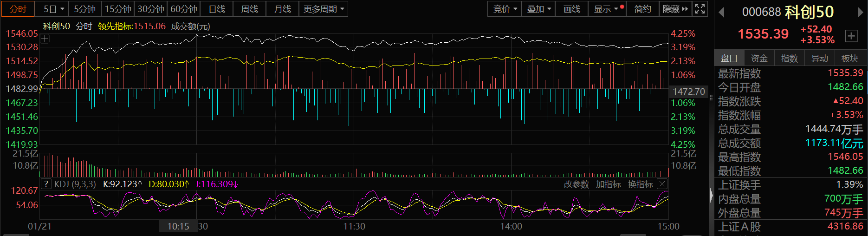This screenshot has height=236, width=868.
Task: Select the 资金 tab in the side panel
Action: click(x=759, y=58)
